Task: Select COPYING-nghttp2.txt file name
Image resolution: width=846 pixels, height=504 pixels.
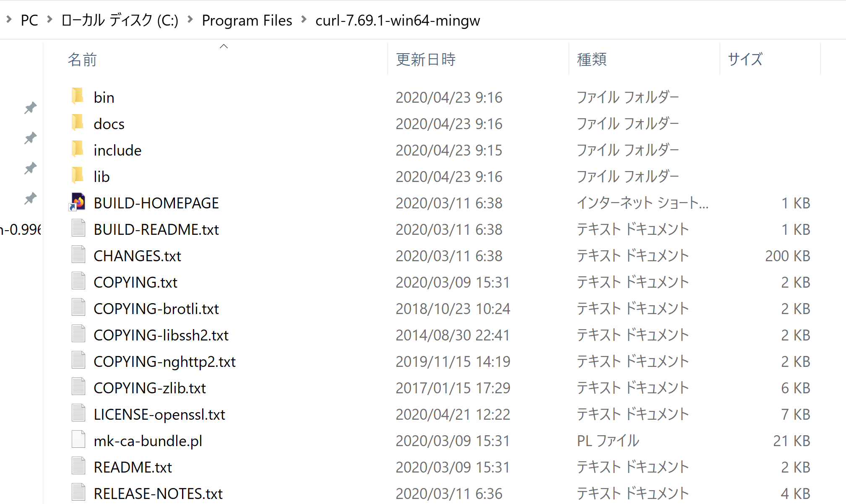Action: [164, 361]
